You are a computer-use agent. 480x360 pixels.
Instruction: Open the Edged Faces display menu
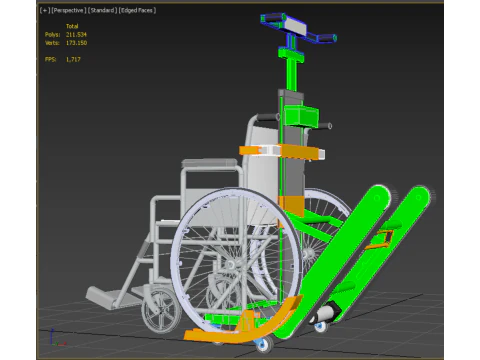137,10
